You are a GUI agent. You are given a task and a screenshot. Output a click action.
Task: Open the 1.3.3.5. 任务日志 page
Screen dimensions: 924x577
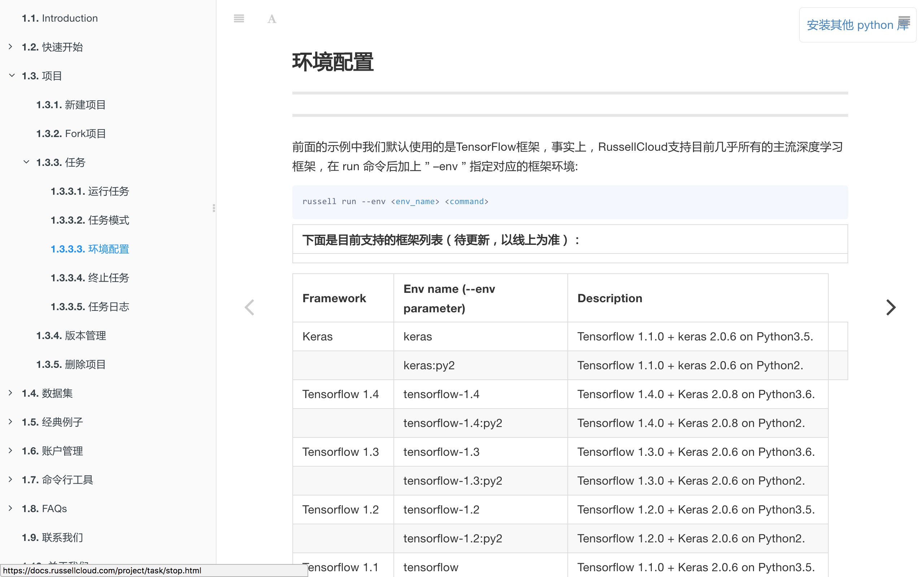click(90, 307)
